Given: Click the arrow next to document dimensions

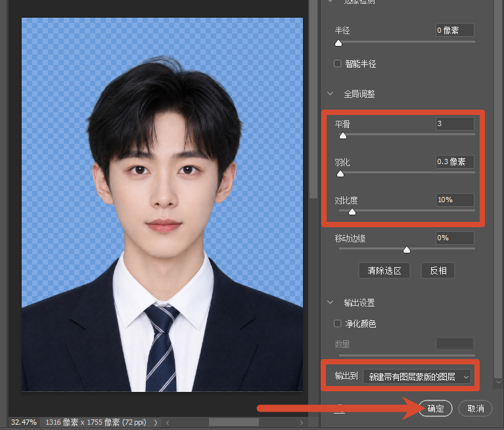Looking at the screenshot, I should (156, 422).
